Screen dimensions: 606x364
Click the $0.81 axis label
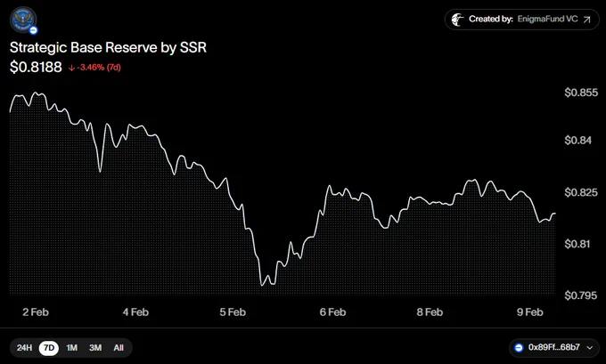[577, 244]
